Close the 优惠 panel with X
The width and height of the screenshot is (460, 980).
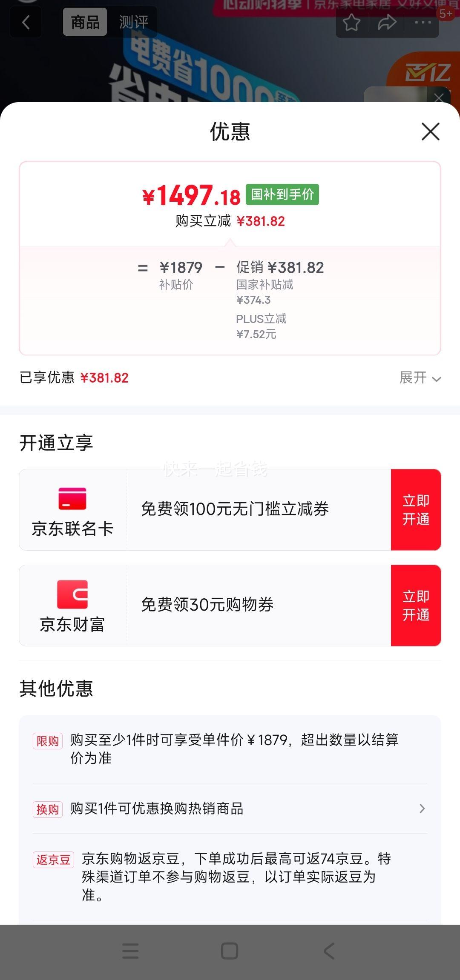(x=431, y=131)
